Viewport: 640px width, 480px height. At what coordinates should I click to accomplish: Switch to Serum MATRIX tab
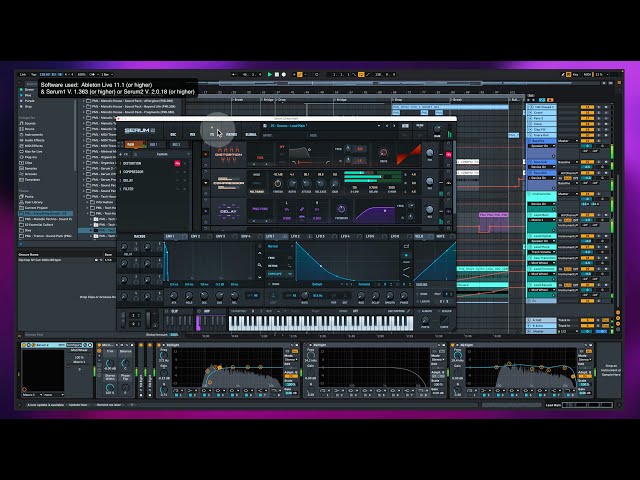pos(231,134)
